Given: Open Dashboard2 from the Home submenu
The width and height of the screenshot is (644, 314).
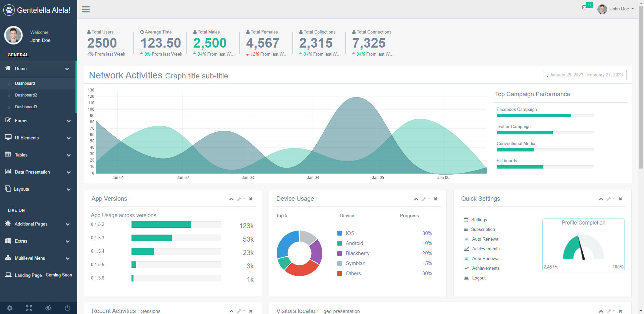Looking at the screenshot, I should tap(26, 95).
